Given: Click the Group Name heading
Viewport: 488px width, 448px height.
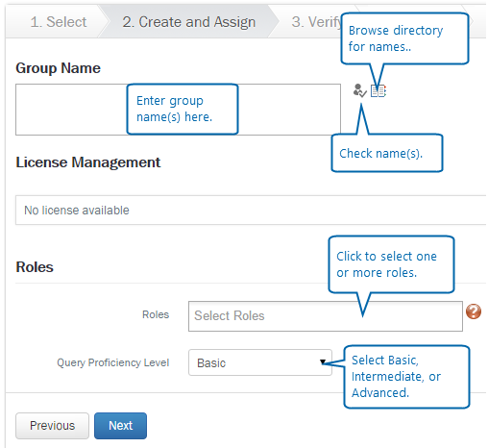Looking at the screenshot, I should pyautogui.click(x=58, y=68).
